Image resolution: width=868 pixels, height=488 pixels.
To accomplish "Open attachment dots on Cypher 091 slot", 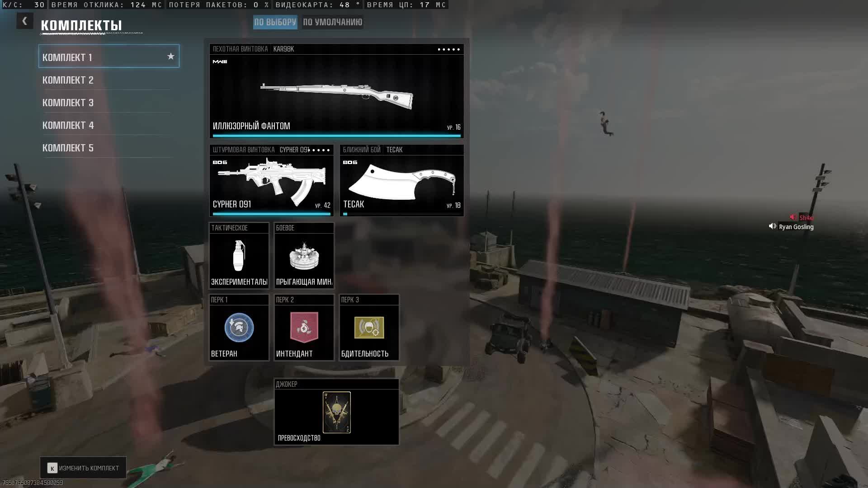I will (320, 150).
